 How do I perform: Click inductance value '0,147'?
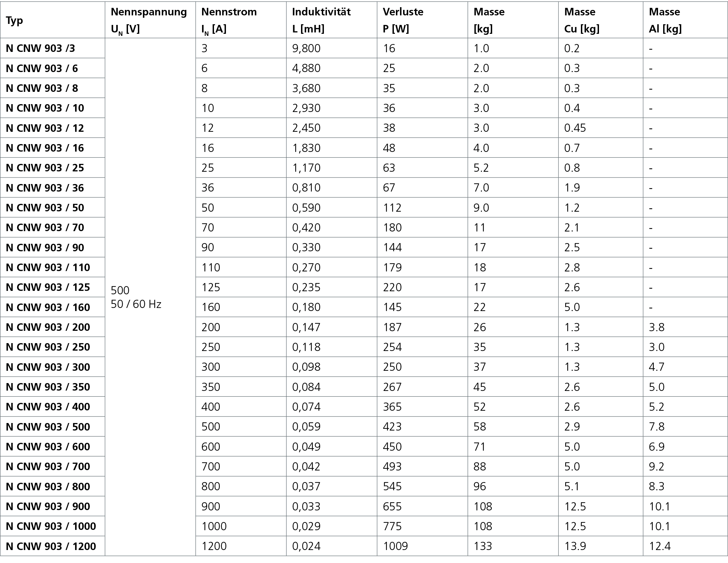click(x=306, y=327)
